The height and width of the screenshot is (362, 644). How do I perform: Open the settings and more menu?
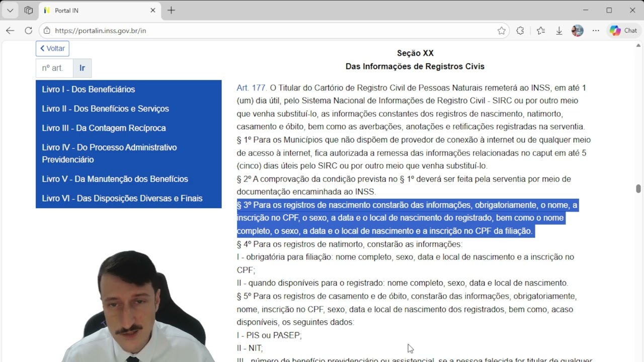point(596,31)
